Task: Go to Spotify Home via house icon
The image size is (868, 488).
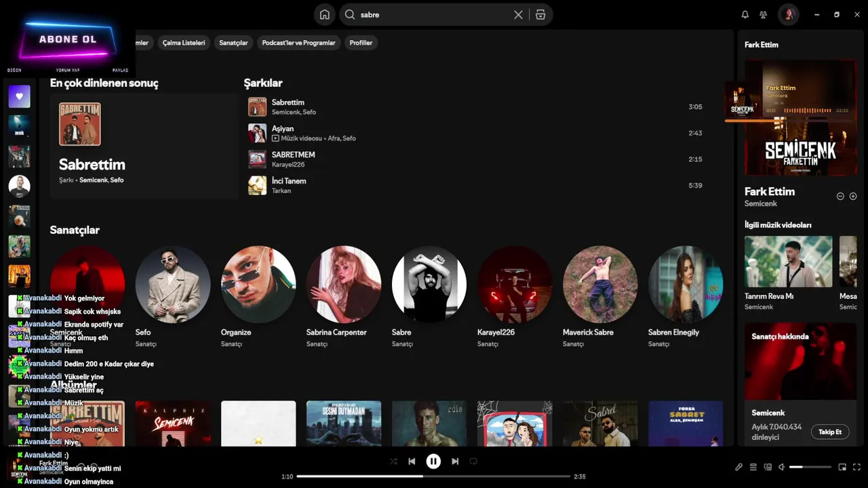Action: coord(325,15)
